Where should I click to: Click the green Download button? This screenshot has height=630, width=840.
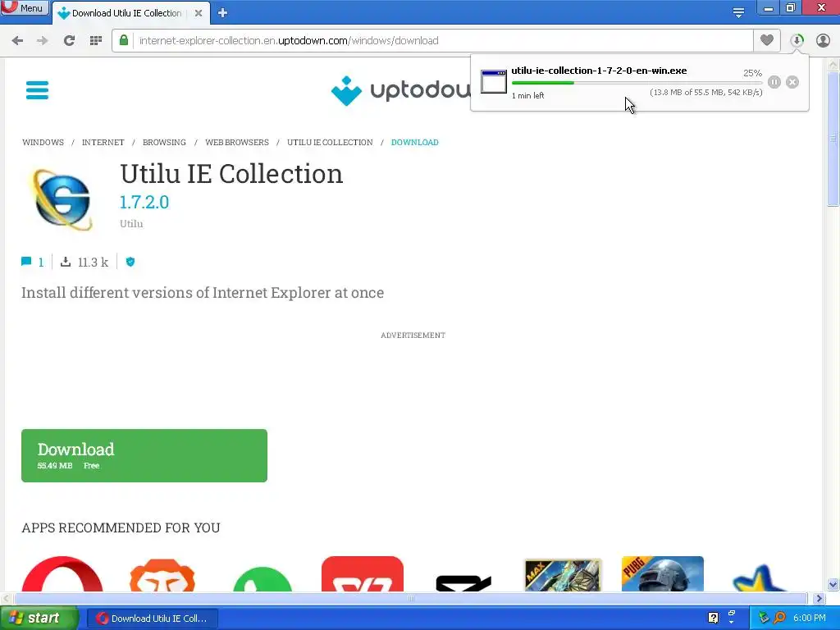144,455
